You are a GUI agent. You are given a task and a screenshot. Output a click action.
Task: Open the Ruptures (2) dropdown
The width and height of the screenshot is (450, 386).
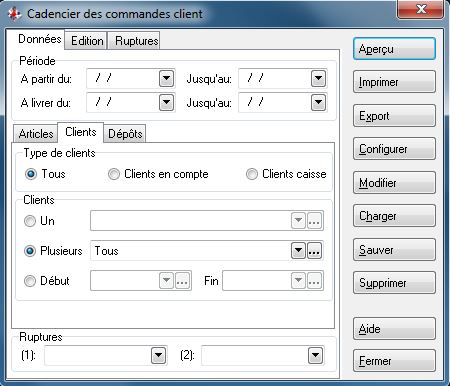point(315,356)
